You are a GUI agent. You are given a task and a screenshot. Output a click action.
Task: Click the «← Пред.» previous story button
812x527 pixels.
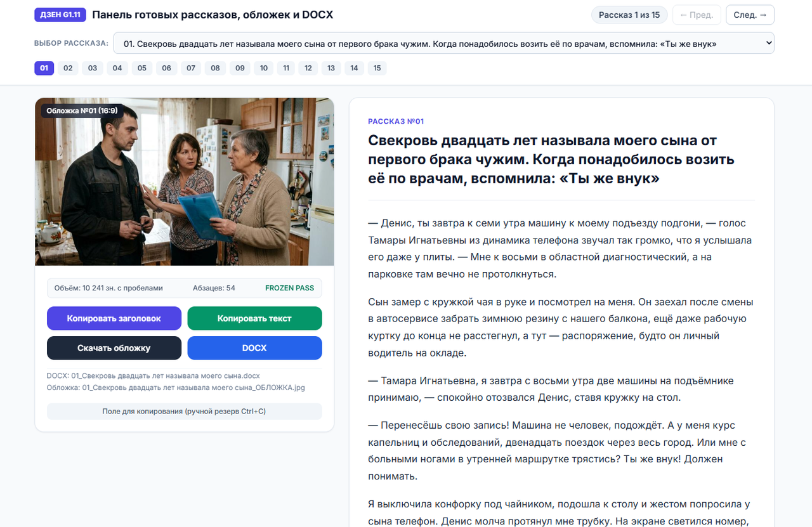697,15
